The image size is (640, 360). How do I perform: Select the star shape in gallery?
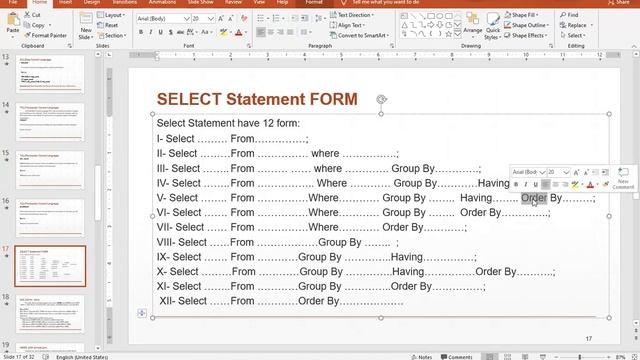pos(449,34)
